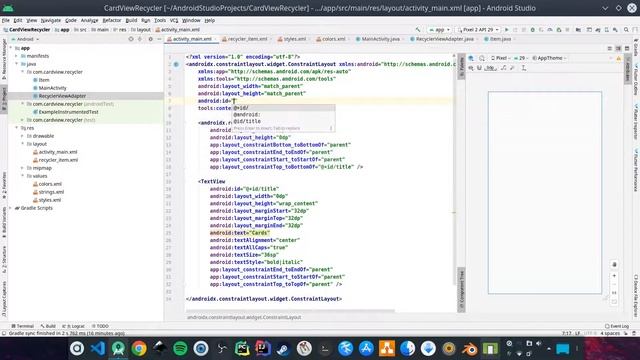Expand the mipmap folder
640x360 pixels.
(22, 168)
